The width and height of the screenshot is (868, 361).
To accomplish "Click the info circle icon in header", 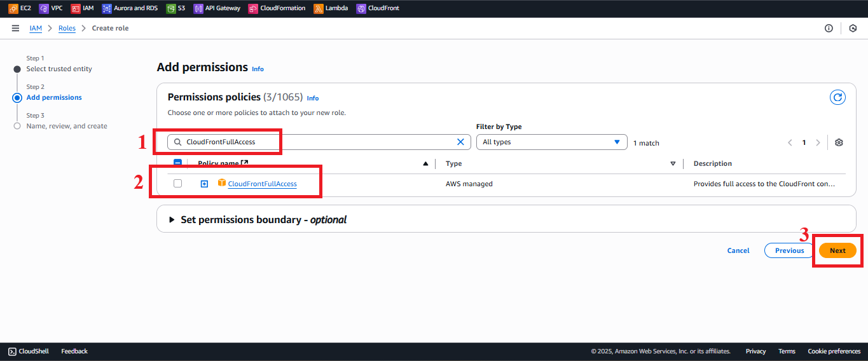I will point(829,28).
